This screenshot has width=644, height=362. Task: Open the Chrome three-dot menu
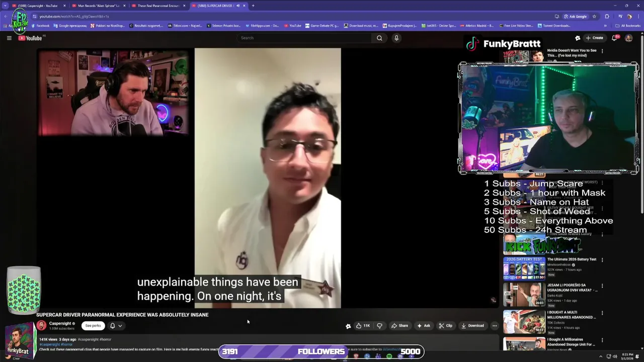click(x=637, y=16)
